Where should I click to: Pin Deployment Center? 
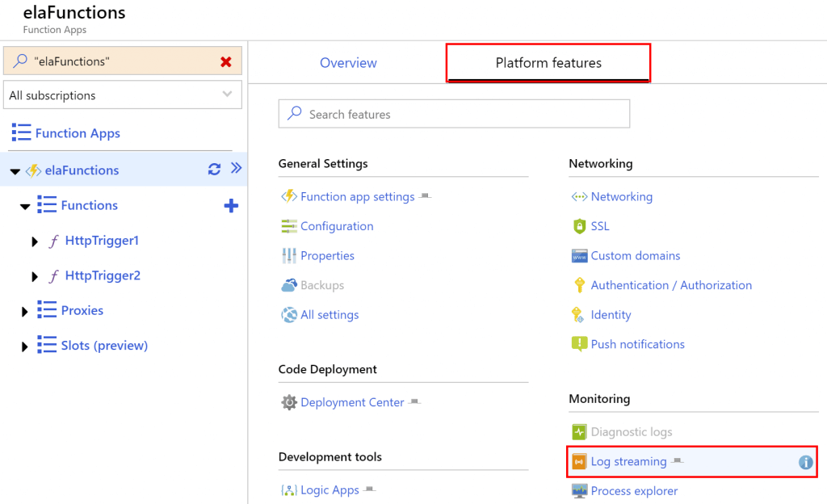pos(414,401)
